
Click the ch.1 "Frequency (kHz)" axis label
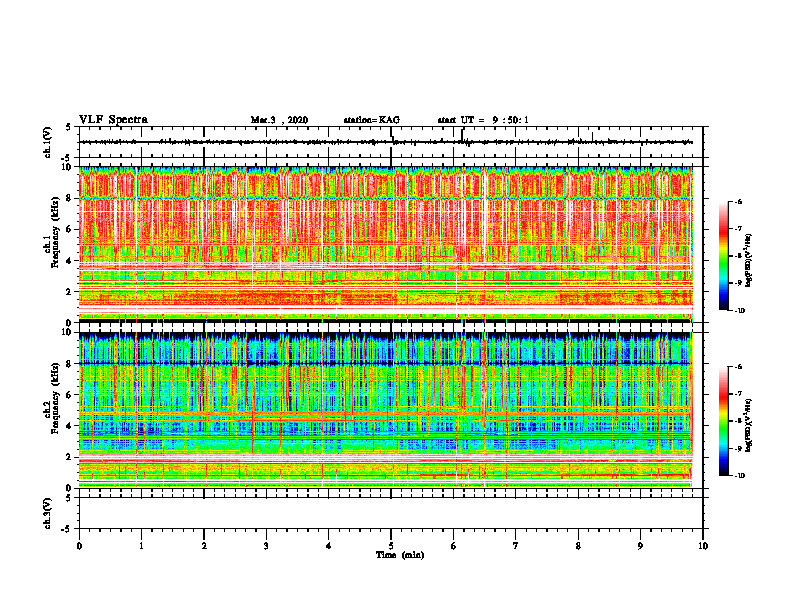[x=56, y=232]
